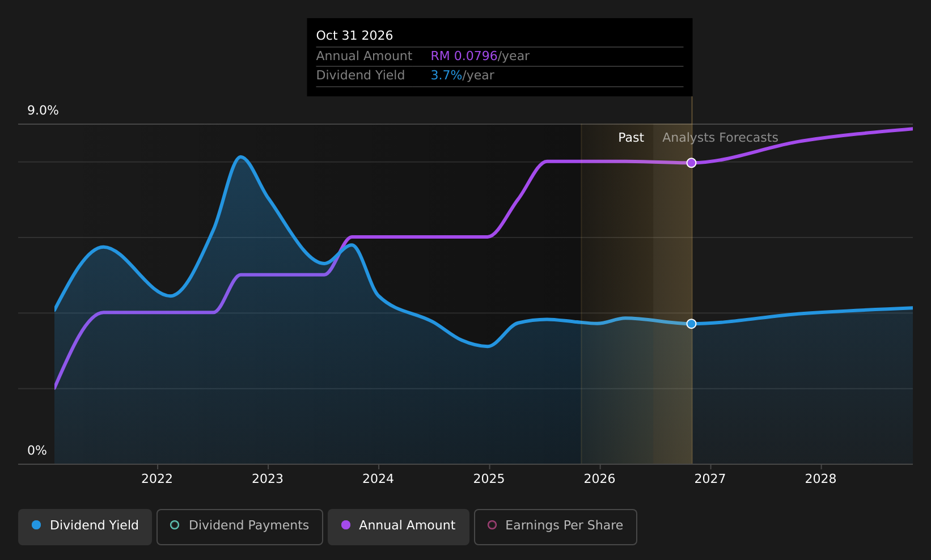Click the 2022 x-axis label
The height and width of the screenshot is (560, 931).
(157, 479)
